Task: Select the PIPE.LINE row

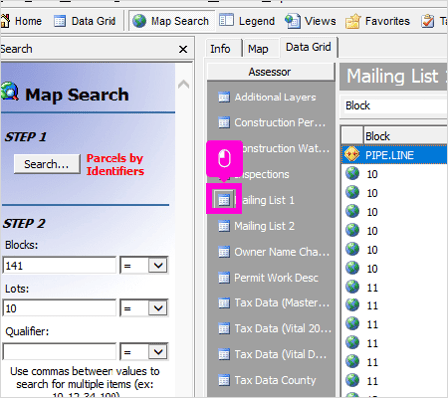Action: [x=395, y=155]
